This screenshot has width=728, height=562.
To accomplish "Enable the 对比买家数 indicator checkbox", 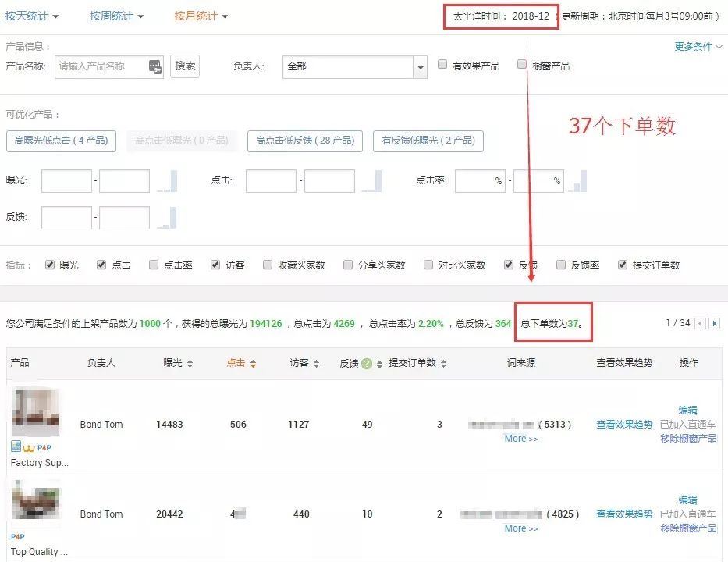I will point(428,265).
